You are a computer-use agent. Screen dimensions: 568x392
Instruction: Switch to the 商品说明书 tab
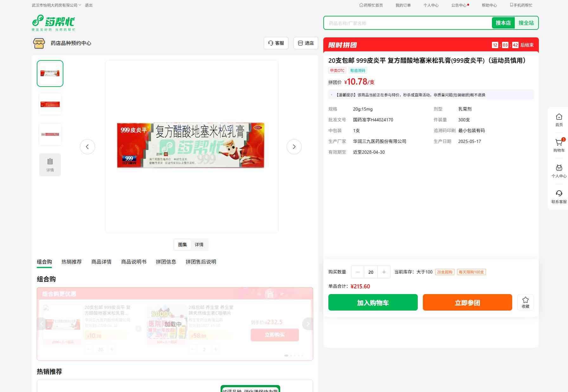pyautogui.click(x=134, y=262)
